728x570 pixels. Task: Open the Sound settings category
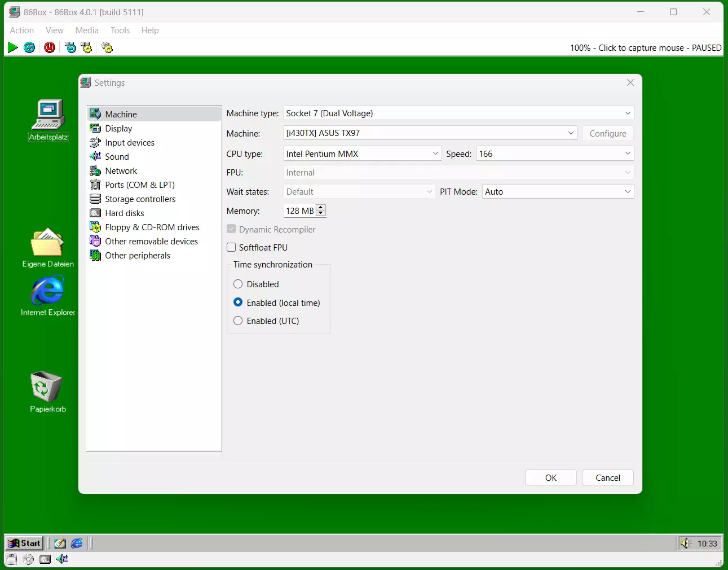click(x=154, y=156)
